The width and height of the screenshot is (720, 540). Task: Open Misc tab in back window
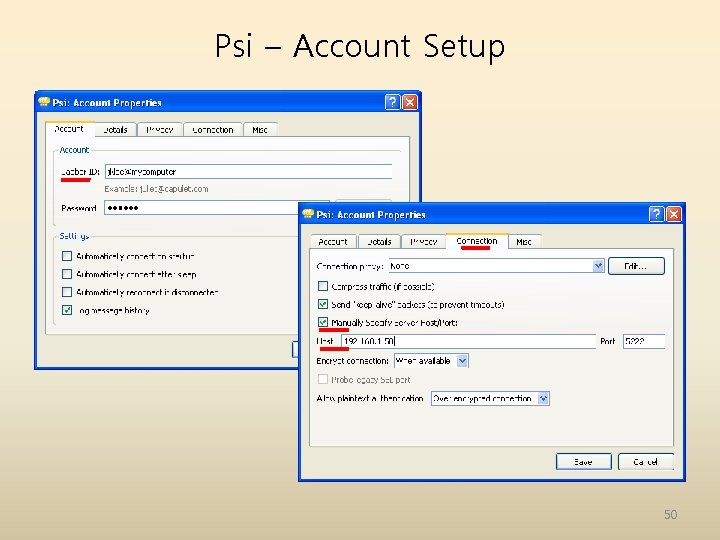pyautogui.click(x=260, y=129)
